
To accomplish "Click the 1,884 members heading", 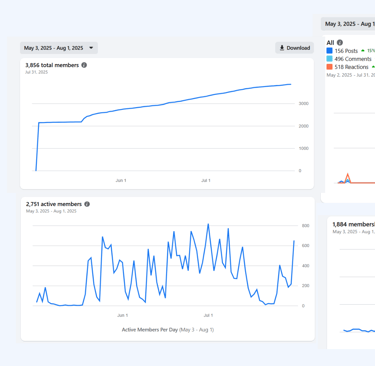I will tap(353, 224).
